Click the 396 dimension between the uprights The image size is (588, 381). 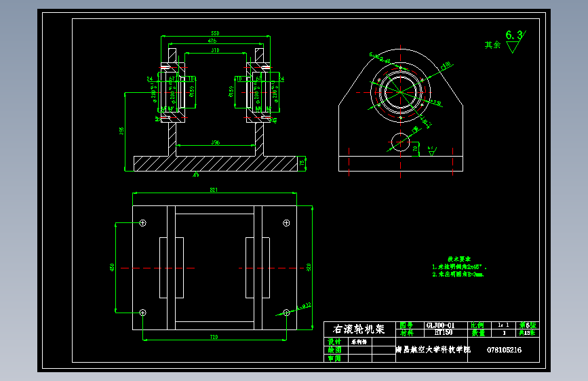(215, 142)
